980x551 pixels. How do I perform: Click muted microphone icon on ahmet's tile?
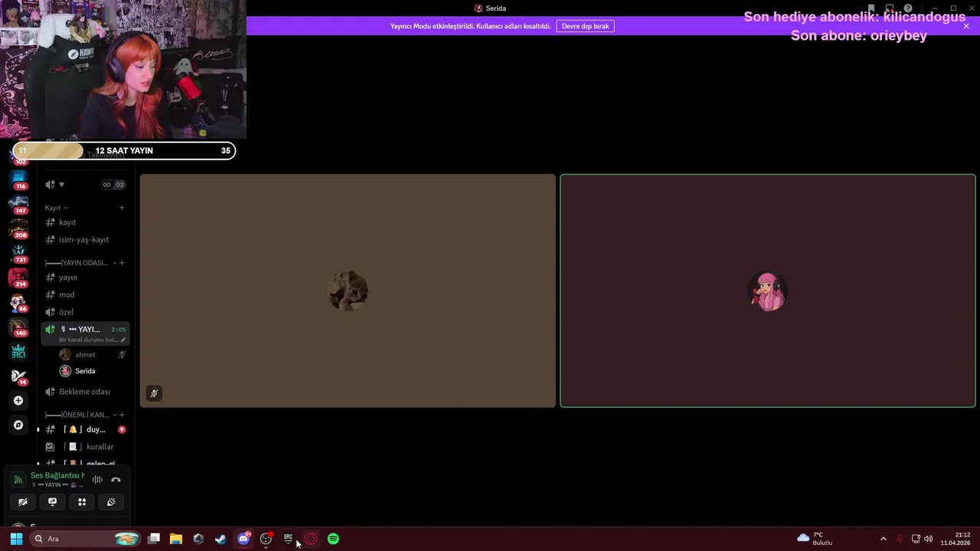[x=154, y=393]
